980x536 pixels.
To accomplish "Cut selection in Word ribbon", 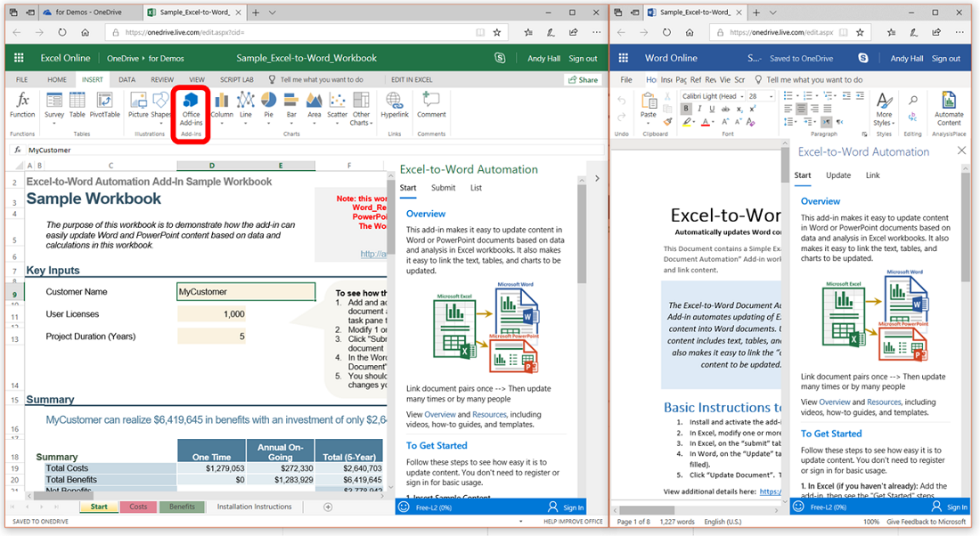I will 667,96.
